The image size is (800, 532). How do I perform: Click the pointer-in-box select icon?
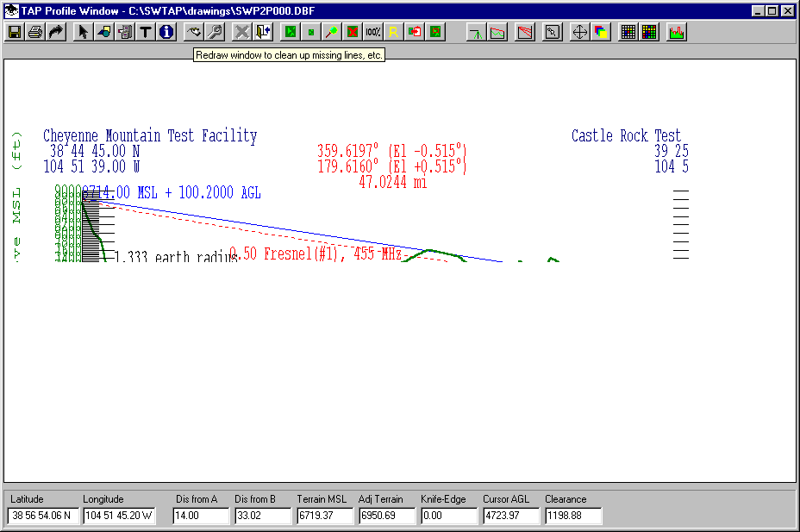[x=552, y=32]
